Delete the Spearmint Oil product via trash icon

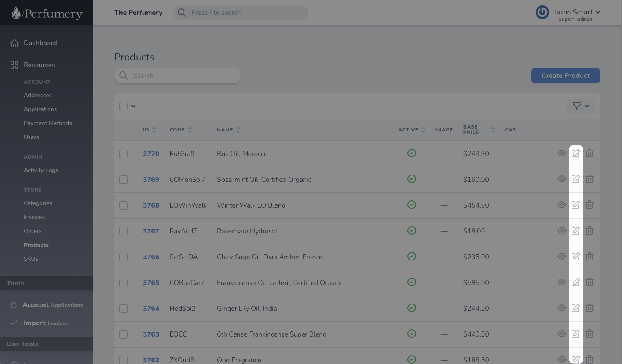pos(589,179)
